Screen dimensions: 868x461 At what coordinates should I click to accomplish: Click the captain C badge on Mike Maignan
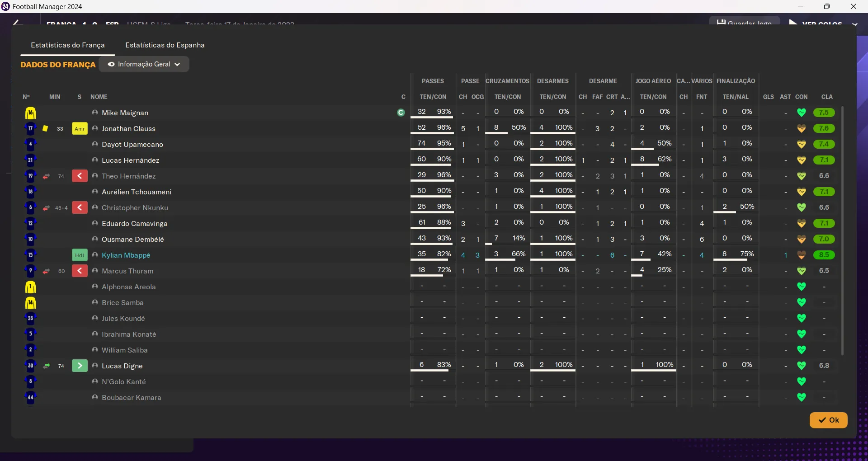coord(401,113)
